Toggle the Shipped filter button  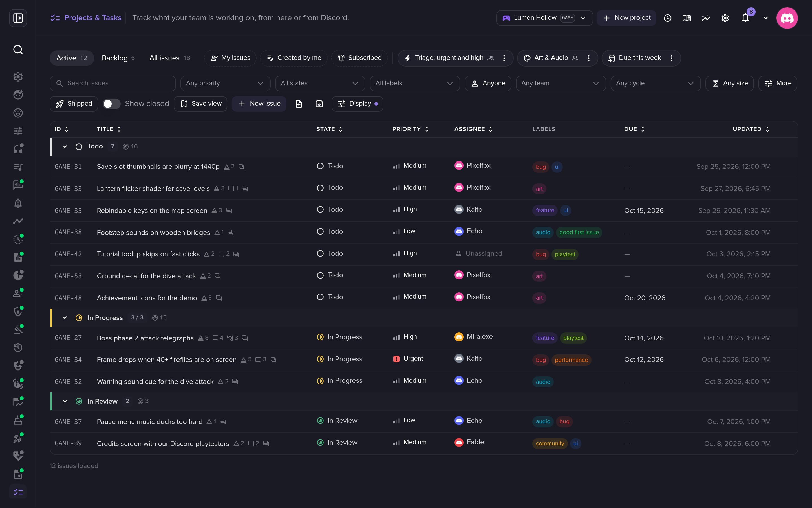(74, 104)
